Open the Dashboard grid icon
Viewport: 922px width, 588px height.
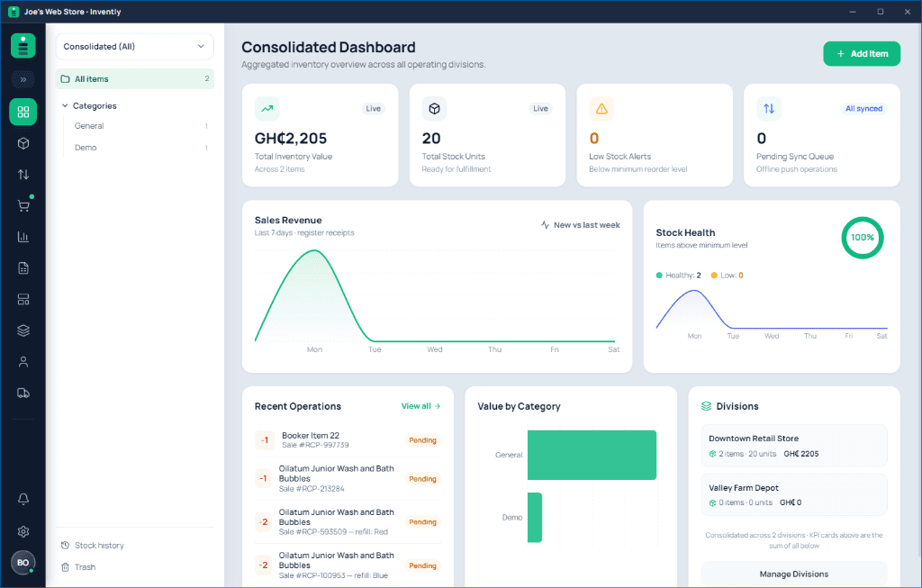23,112
